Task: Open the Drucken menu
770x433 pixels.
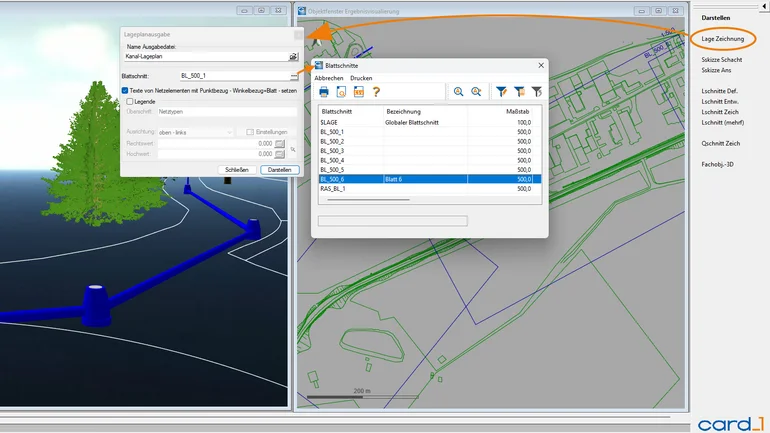Action: (361, 78)
